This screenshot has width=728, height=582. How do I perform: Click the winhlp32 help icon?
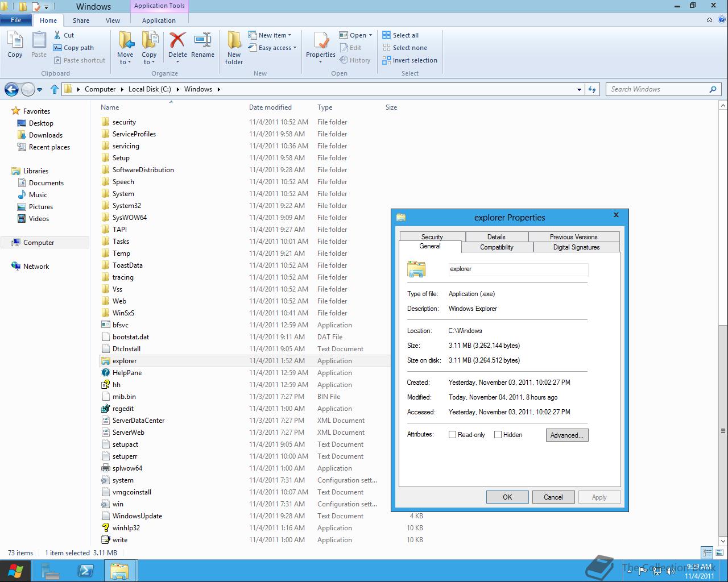coord(105,528)
